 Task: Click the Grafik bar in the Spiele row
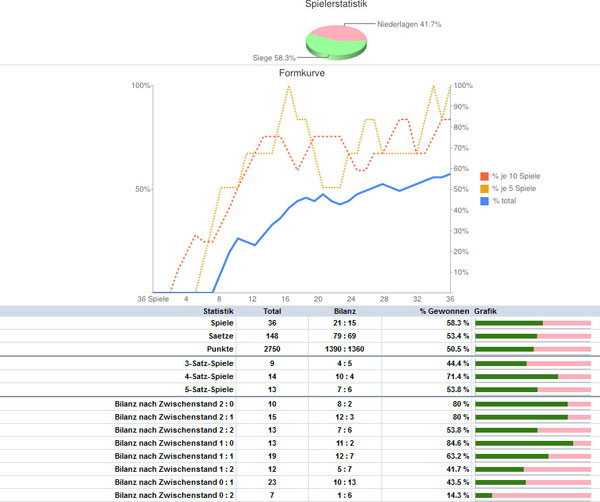tap(533, 323)
